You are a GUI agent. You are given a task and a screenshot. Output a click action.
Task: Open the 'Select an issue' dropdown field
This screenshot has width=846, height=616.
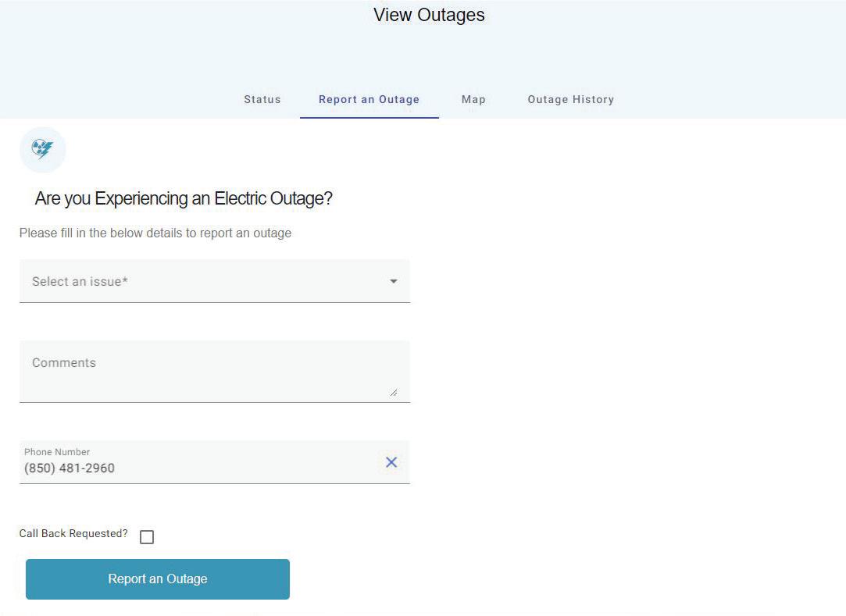pyautogui.click(x=203, y=281)
